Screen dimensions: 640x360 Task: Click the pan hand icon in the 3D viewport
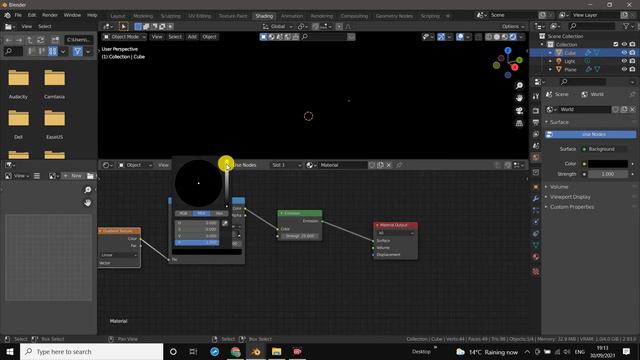point(519,98)
